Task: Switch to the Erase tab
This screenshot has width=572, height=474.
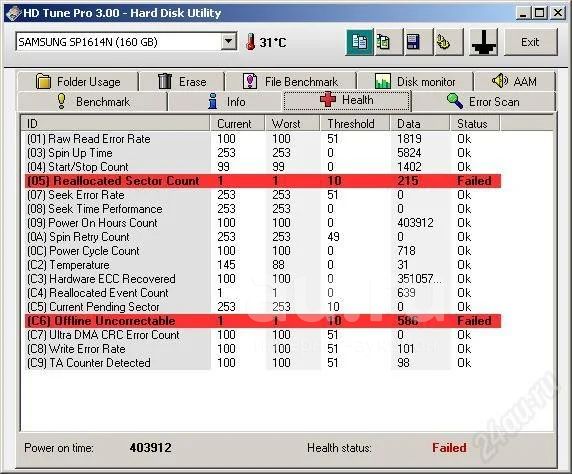Action: (x=182, y=81)
